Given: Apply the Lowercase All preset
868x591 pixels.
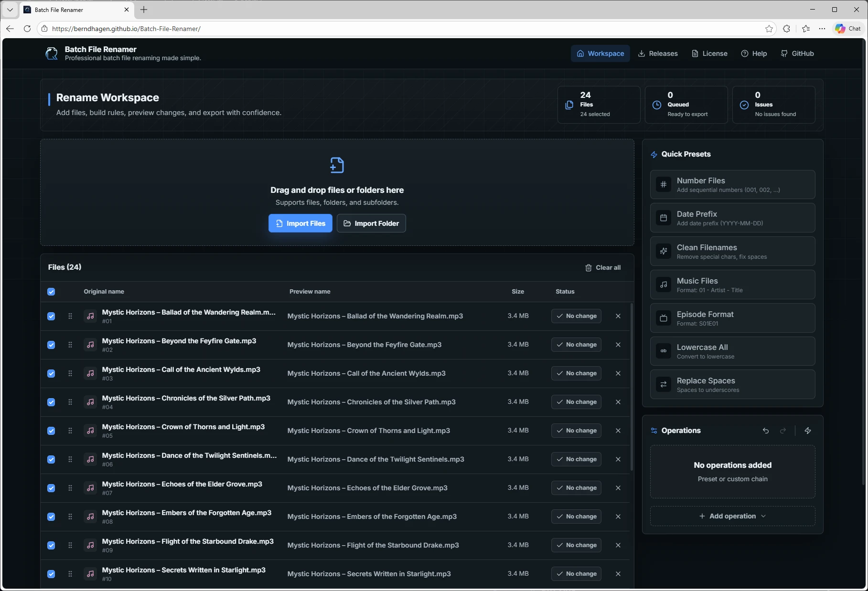Looking at the screenshot, I should [x=732, y=351].
